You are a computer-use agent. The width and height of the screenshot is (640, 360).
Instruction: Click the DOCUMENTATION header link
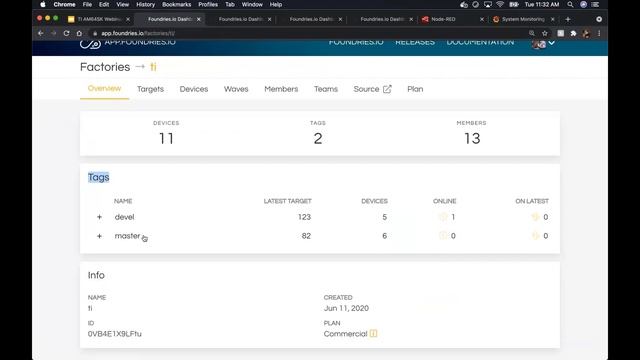coord(480,42)
